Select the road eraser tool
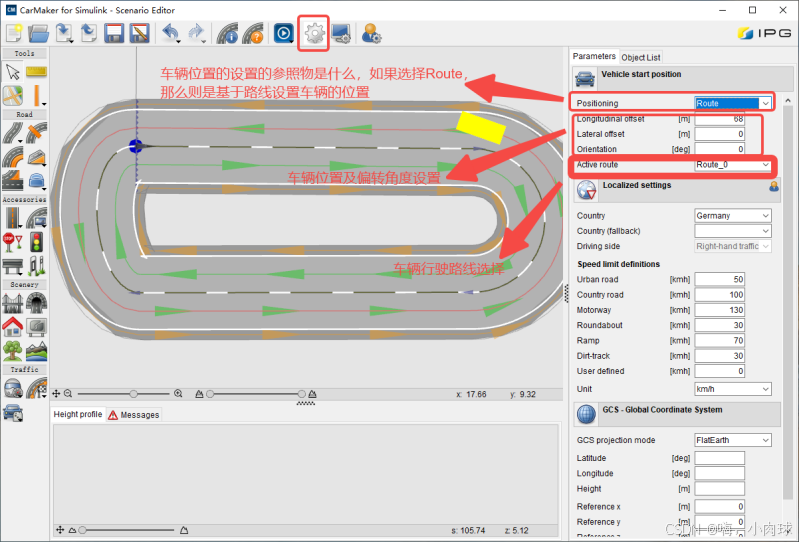Viewport: 799px width, 543px height. pos(37,132)
